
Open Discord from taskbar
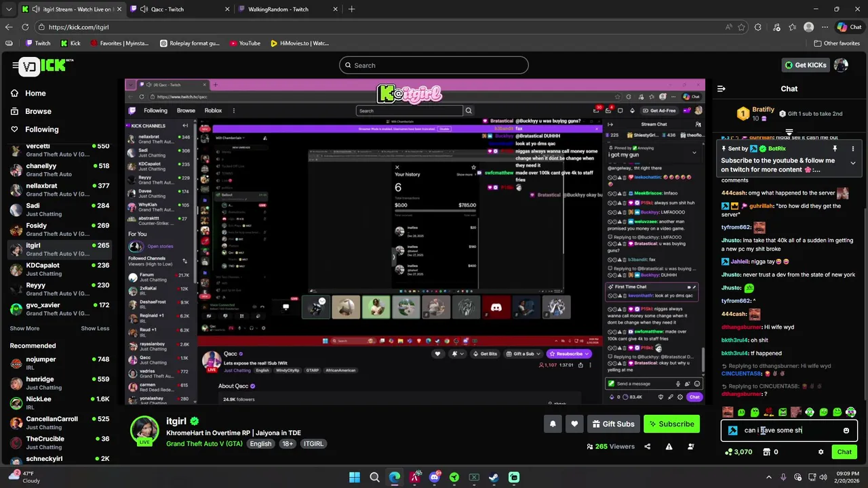click(x=435, y=477)
